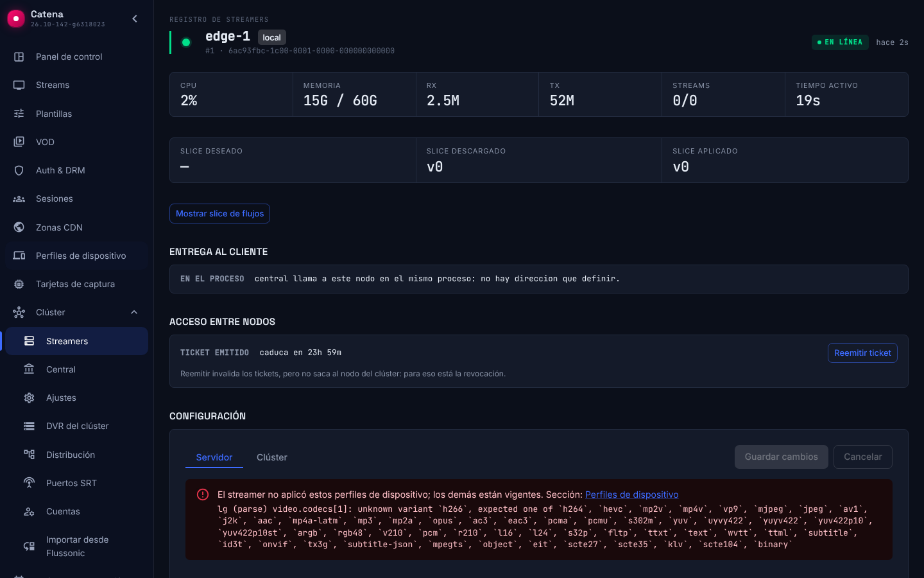
Task: Click the Reemitir ticket button
Action: pyautogui.click(x=862, y=353)
